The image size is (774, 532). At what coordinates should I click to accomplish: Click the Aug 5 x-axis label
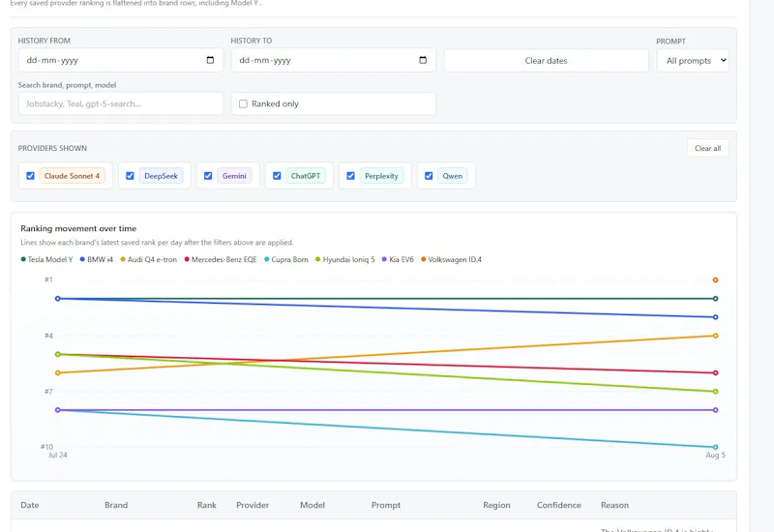pyautogui.click(x=715, y=455)
